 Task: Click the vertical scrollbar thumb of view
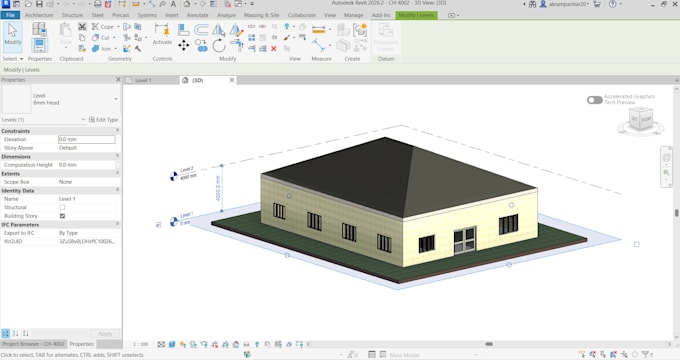[676, 213]
